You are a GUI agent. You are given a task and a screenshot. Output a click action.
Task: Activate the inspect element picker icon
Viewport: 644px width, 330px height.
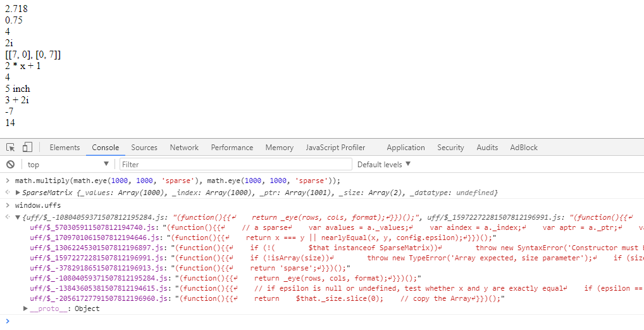coord(11,148)
